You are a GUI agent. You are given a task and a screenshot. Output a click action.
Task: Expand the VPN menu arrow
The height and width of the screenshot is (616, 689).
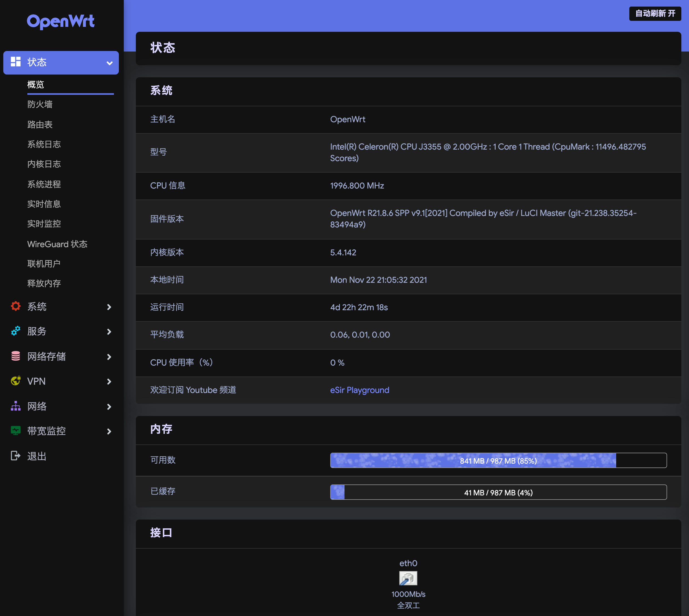pos(109,382)
